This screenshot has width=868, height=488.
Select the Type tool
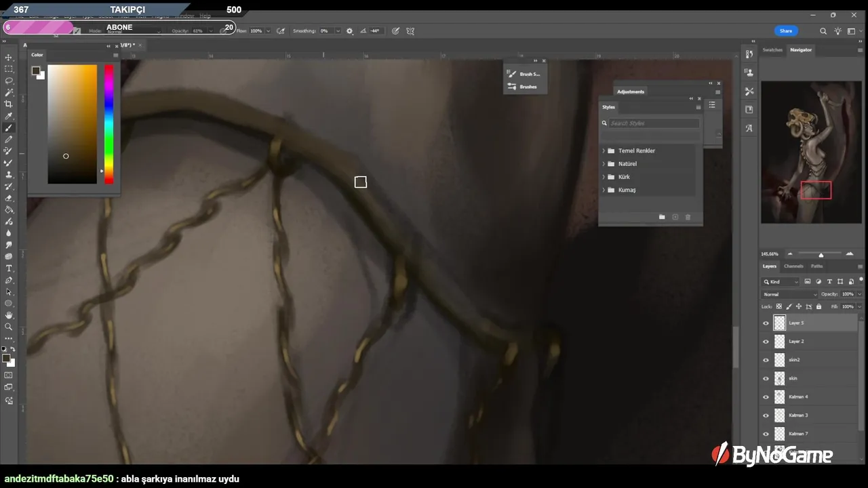[9, 268]
